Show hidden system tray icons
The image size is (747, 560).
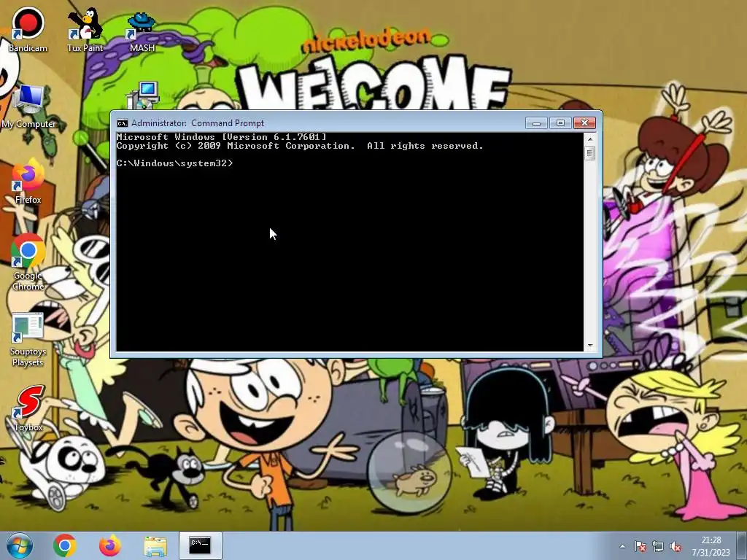(622, 546)
